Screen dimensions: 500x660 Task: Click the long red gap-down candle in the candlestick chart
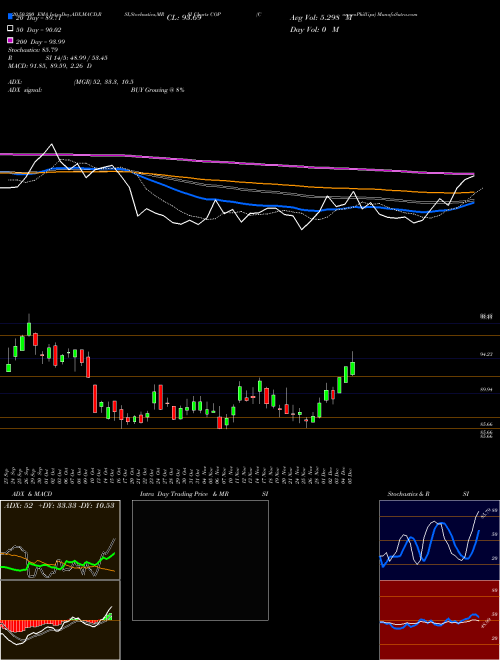95,398
